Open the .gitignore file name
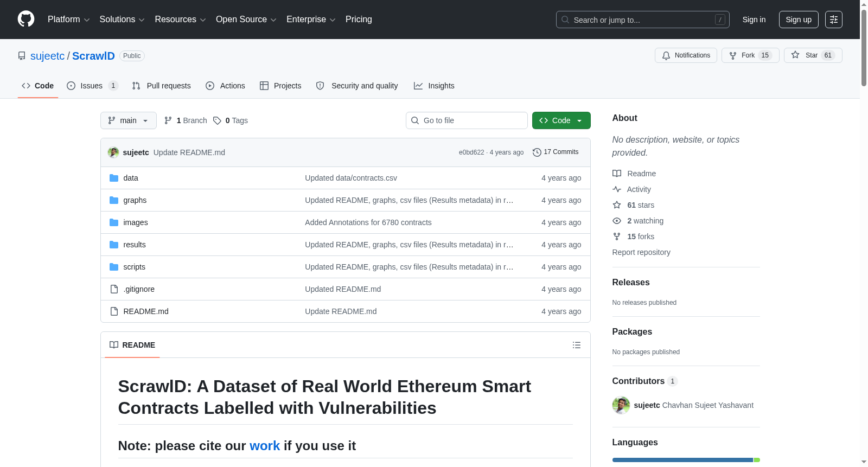 tap(139, 289)
